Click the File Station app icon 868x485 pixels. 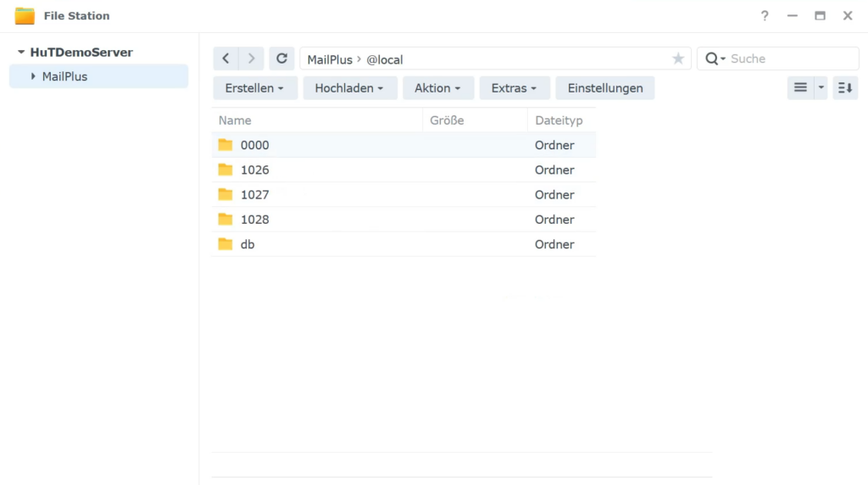25,16
